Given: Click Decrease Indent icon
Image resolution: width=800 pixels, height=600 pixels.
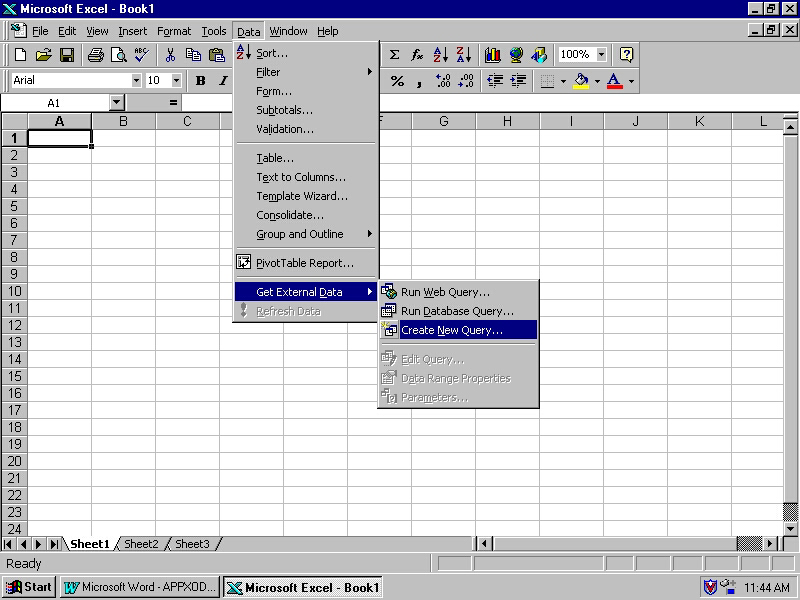Looking at the screenshot, I should [x=494, y=81].
